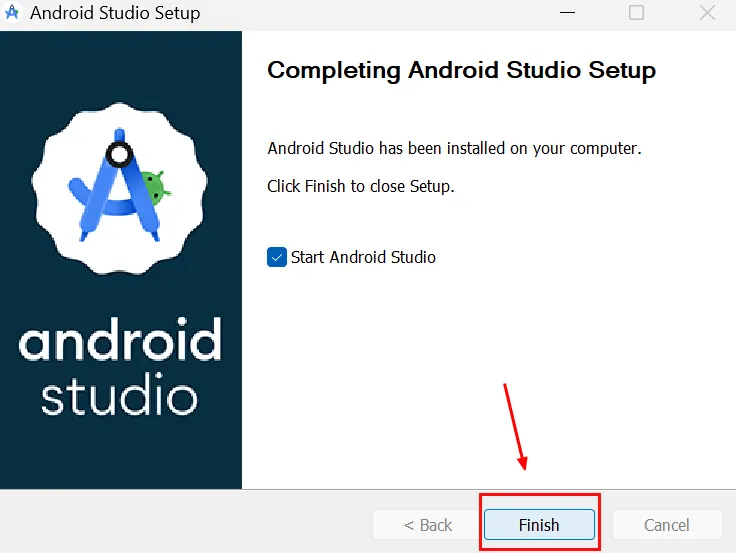Image resolution: width=736 pixels, height=553 pixels.
Task: Click the red arrow pointing at Finish
Action: click(x=515, y=425)
